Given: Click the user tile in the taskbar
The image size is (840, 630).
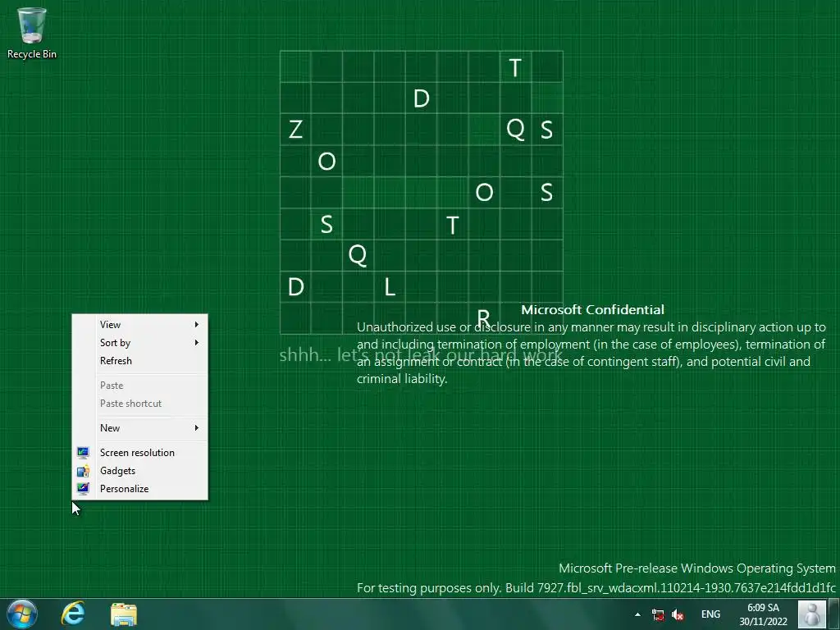Looking at the screenshot, I should click(x=811, y=614).
